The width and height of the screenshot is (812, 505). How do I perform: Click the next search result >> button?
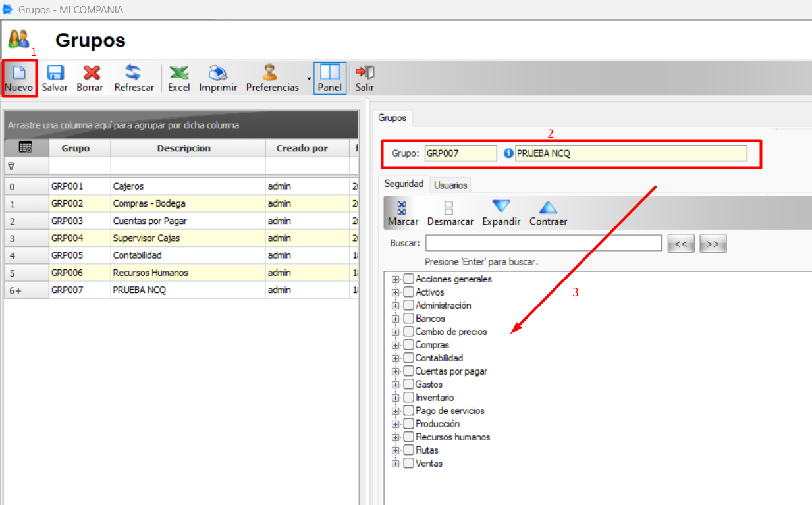(713, 244)
